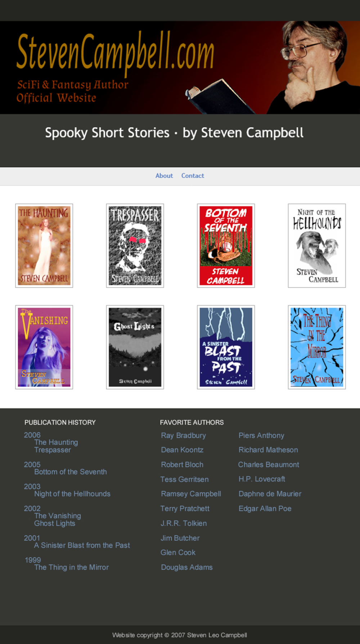Follow the Piers Anthony link
The image size is (360, 644).
261,435
